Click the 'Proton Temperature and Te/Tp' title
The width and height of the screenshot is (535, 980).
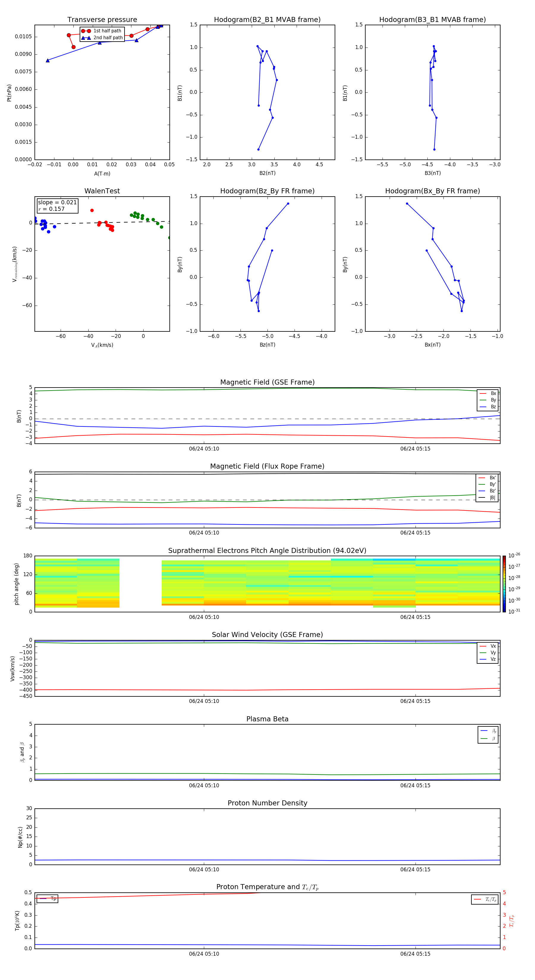267,887
